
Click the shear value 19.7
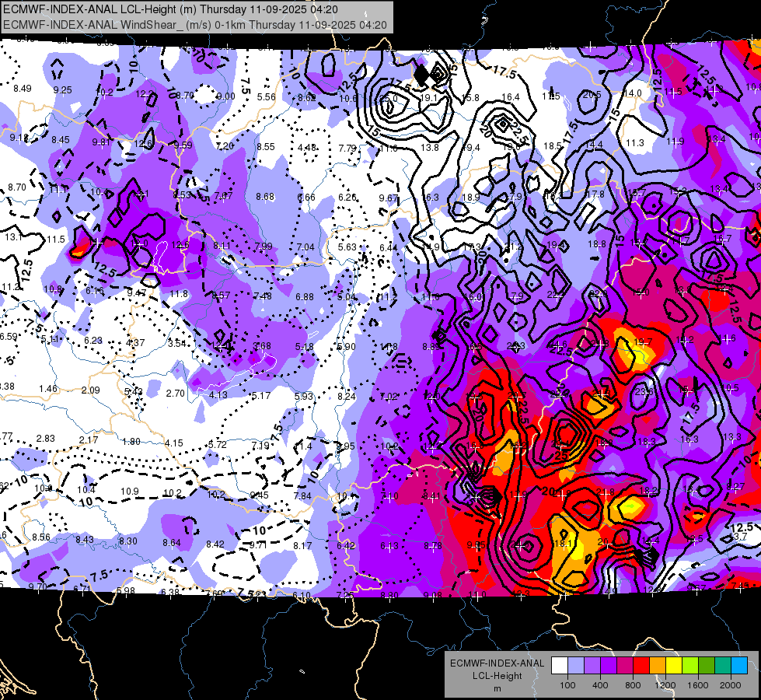coord(643,342)
